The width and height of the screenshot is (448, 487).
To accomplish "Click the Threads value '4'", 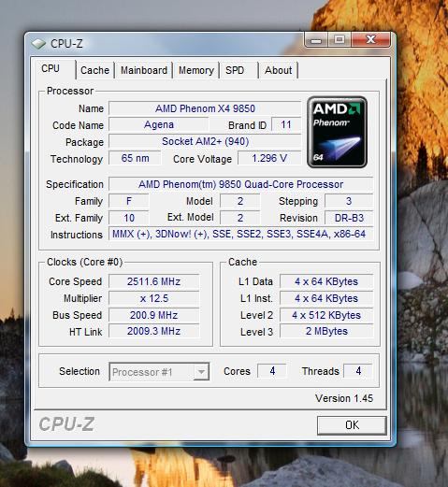I will [x=358, y=371].
